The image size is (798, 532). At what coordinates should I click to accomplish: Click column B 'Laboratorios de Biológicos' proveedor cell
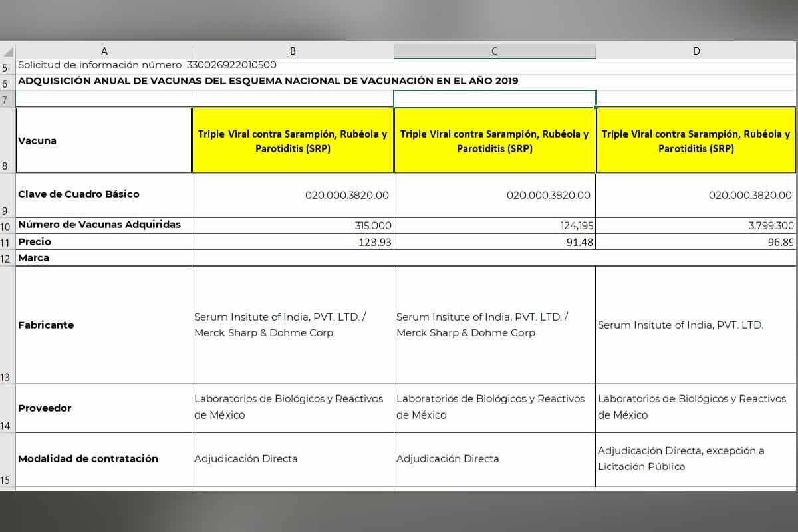pyautogui.click(x=293, y=407)
